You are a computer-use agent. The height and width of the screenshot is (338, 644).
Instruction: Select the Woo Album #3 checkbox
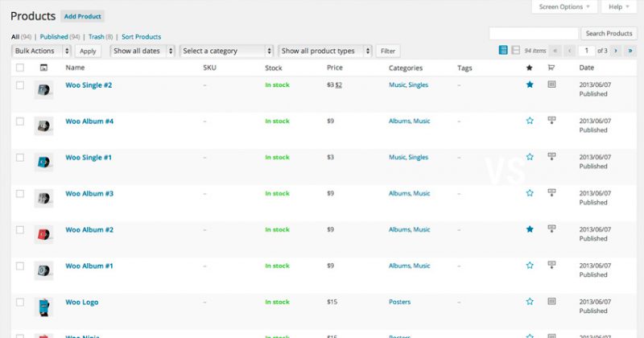19,193
